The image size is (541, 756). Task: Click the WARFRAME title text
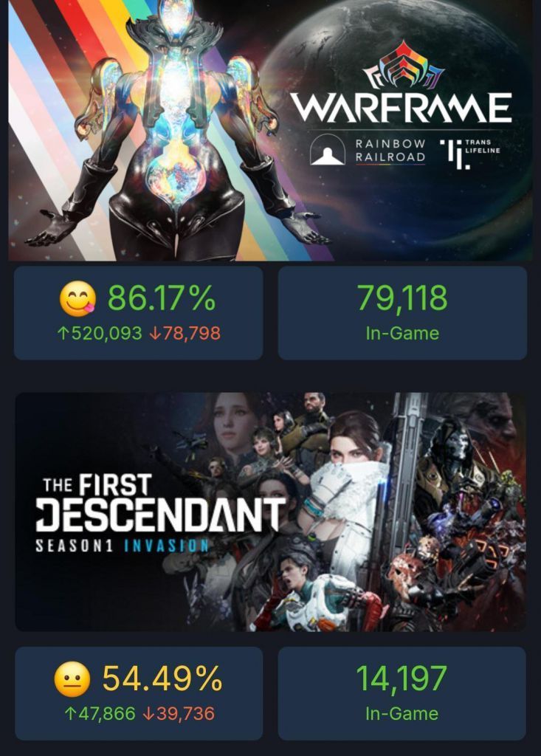[x=401, y=108]
